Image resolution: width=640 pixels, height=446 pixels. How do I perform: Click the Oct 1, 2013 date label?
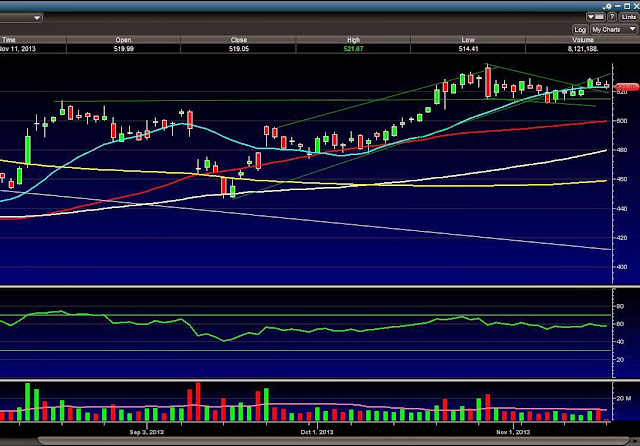pyautogui.click(x=317, y=432)
